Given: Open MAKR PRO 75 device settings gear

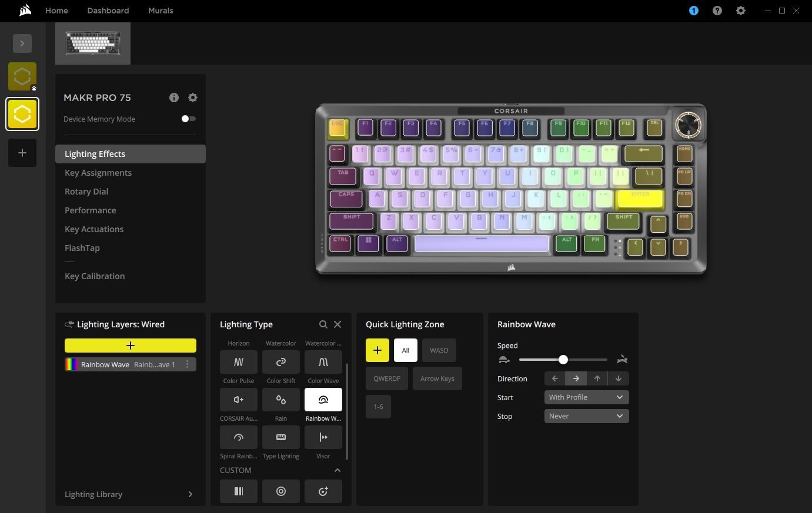Looking at the screenshot, I should click(x=193, y=98).
